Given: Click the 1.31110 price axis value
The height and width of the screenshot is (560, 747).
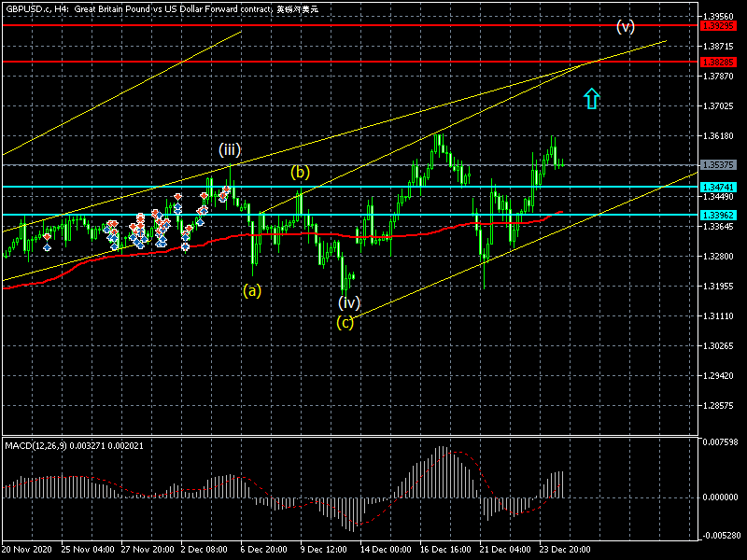Looking at the screenshot, I should tap(718, 316).
